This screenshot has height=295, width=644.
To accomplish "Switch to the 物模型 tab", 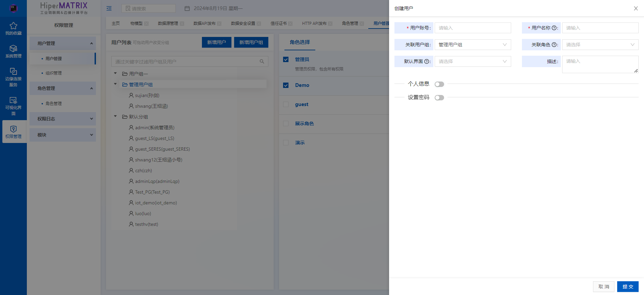I will (x=136, y=23).
